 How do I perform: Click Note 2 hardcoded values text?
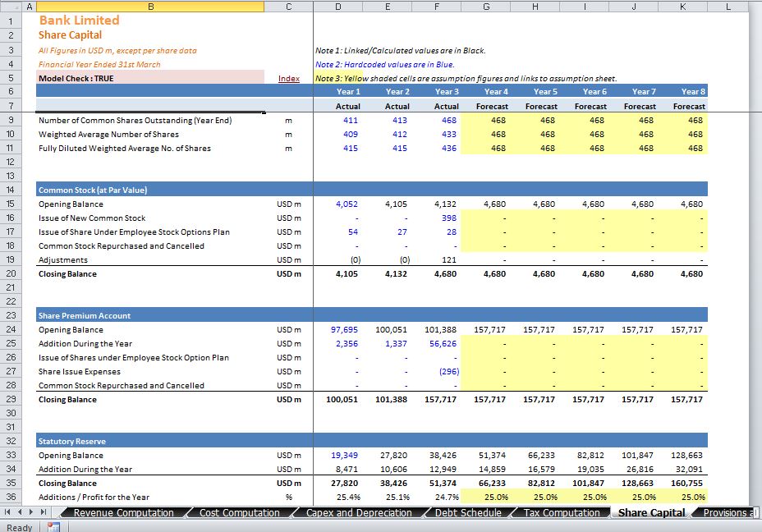384,64
